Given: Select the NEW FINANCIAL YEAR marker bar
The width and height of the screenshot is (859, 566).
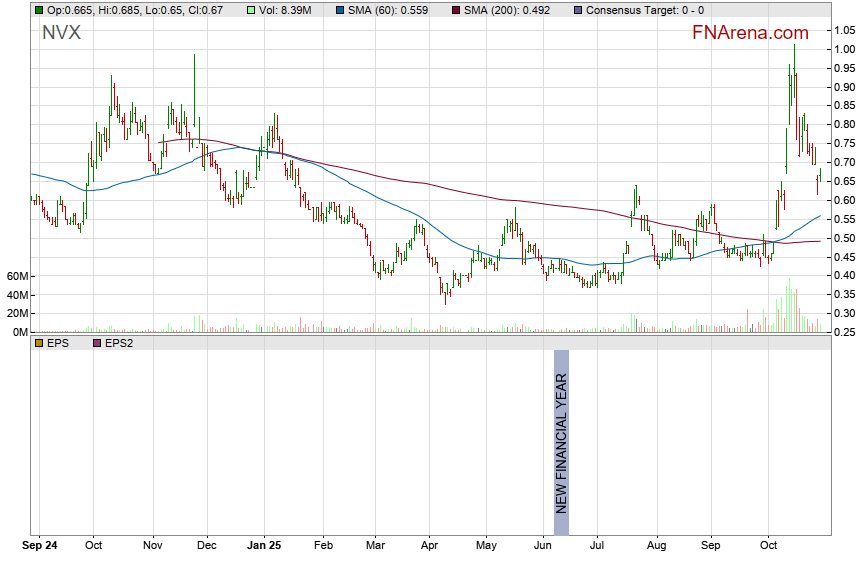Looking at the screenshot, I should 561,432.
